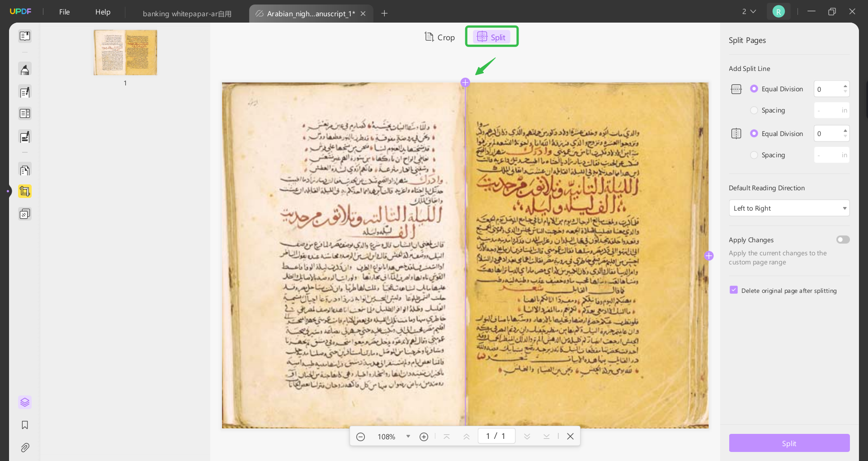Viewport: 868px width, 461px height.
Task: Click the vertical split line icon
Action: pos(736,134)
